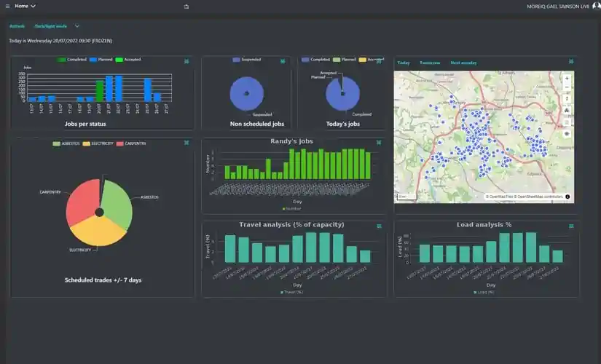Viewport: 601px width, 364px height.
Task: Switch map to Tomorrow tab
Action: [430, 63]
